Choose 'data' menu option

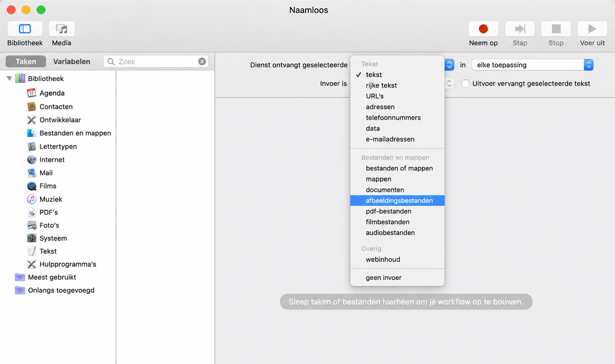click(397, 128)
